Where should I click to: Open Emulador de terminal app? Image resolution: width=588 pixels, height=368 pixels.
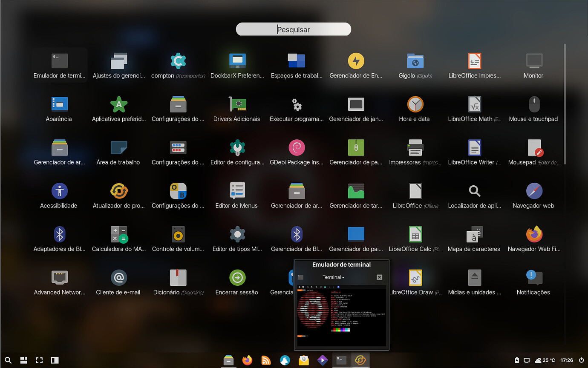click(x=60, y=66)
